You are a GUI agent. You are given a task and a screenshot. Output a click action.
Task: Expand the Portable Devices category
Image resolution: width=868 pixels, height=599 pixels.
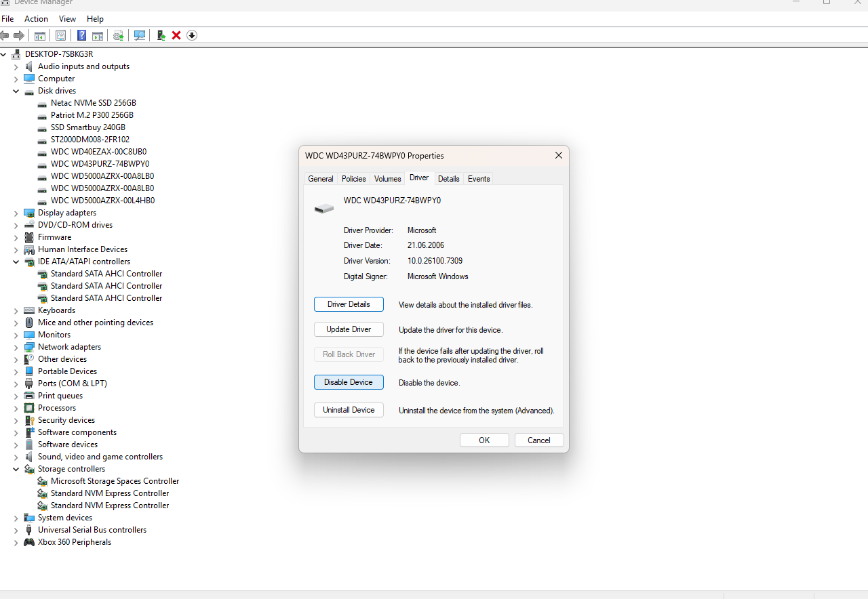click(16, 371)
